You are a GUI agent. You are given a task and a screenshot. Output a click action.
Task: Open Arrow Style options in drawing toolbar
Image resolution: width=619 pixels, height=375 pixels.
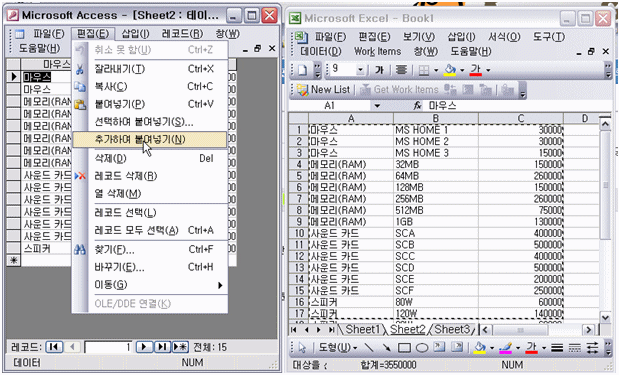[592, 348]
